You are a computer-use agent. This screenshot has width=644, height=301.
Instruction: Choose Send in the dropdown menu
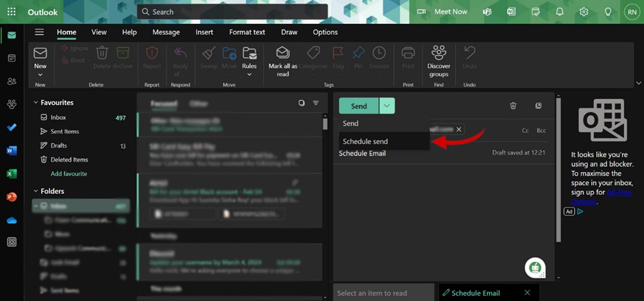point(384,123)
